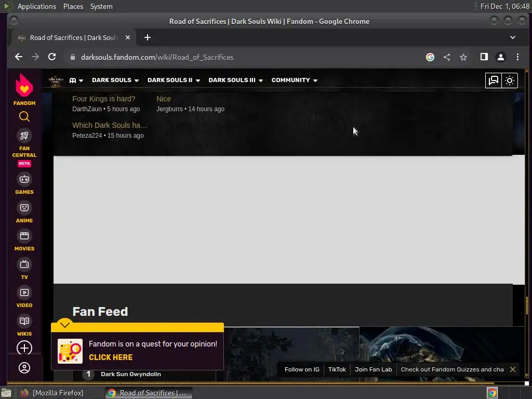Share this page icon
This screenshot has height=399, width=532.
447,57
